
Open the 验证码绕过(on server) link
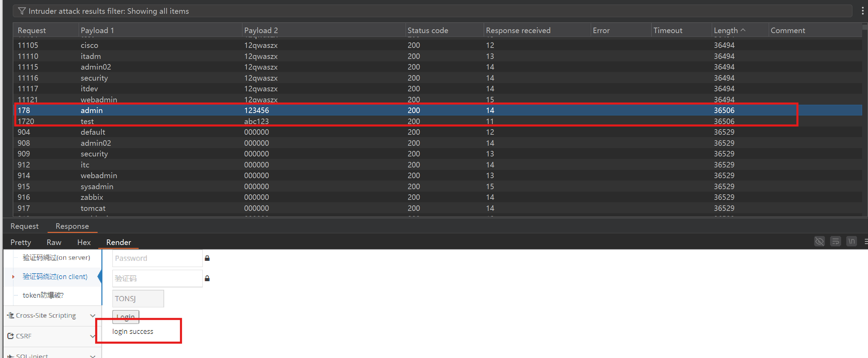pyautogui.click(x=56, y=257)
